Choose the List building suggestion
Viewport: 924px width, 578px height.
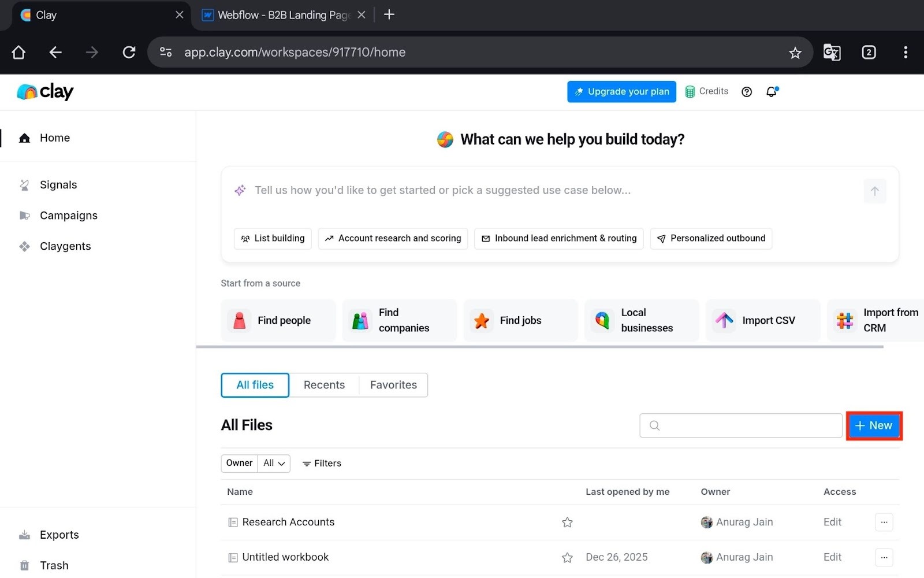tap(273, 238)
